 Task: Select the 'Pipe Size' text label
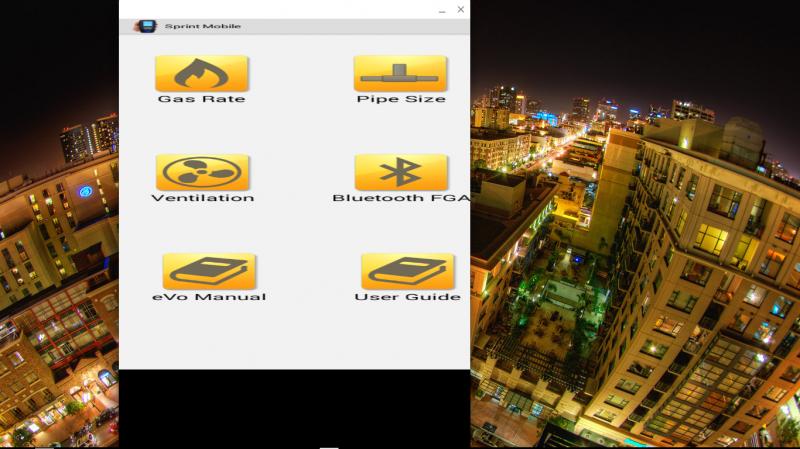pyautogui.click(x=401, y=99)
